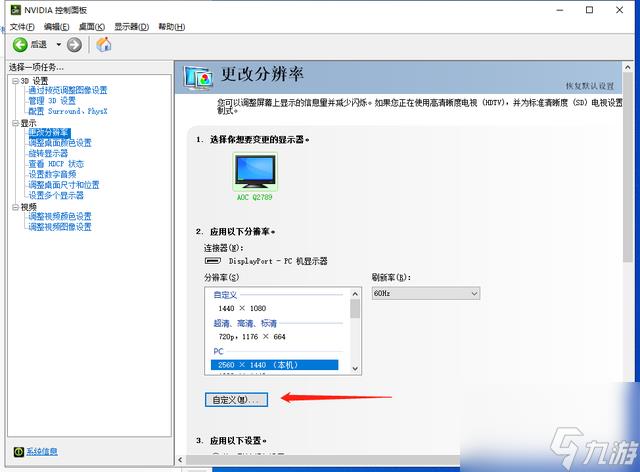Click the Home icon in toolbar
Image resolution: width=640 pixels, height=472 pixels.
[104, 44]
